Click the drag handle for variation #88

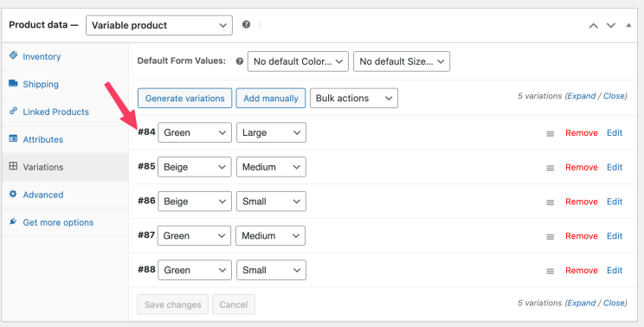click(550, 271)
